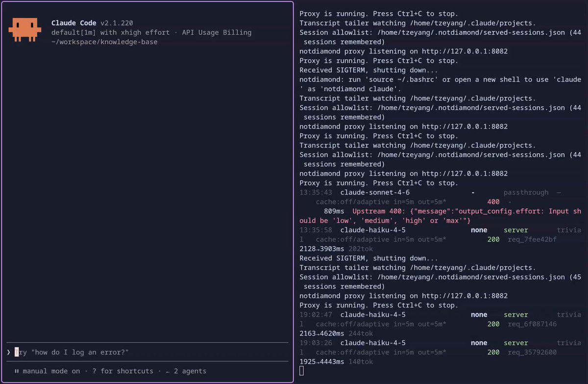Click request ID 'req_6f087146'
588x384 pixels.
532,324
